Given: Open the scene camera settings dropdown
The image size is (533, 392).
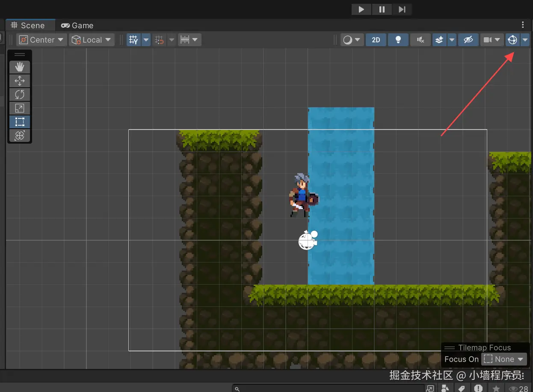Looking at the screenshot, I should (x=492, y=40).
